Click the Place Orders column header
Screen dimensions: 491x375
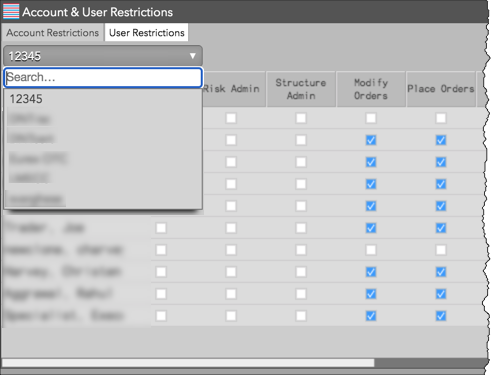pyautogui.click(x=441, y=89)
